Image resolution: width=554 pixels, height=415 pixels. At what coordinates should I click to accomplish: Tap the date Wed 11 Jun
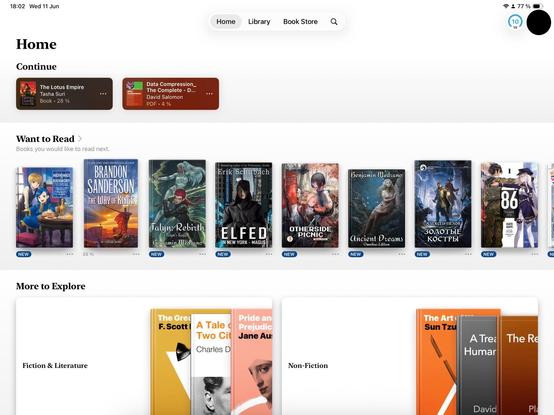(x=44, y=6)
